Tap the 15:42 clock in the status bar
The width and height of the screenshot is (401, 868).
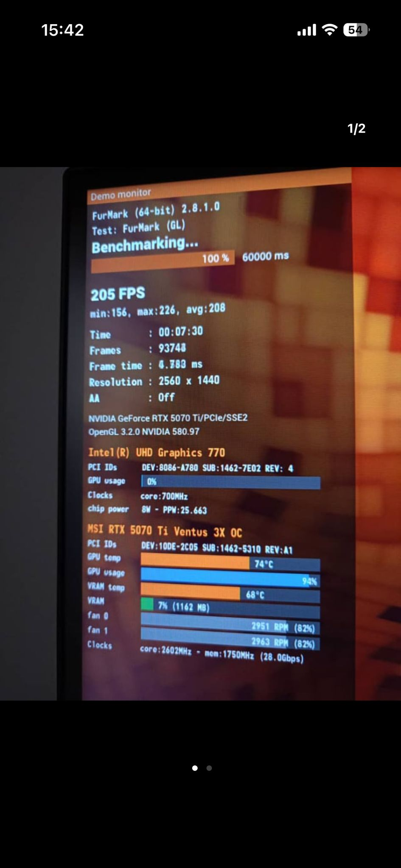click(62, 30)
